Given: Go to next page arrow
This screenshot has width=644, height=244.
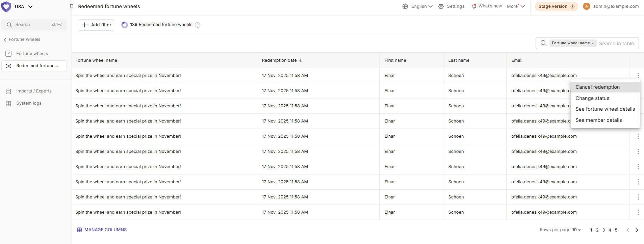Looking at the screenshot, I should [637, 230].
